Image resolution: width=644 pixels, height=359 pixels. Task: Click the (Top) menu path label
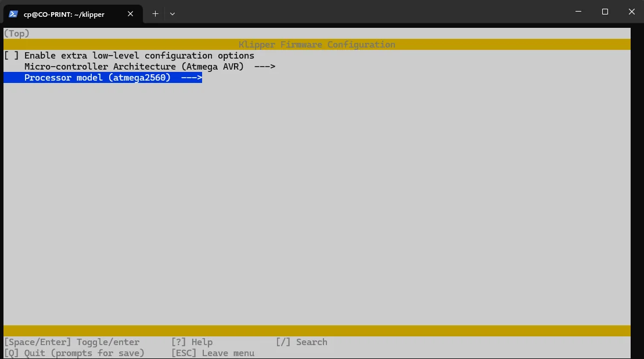16,33
